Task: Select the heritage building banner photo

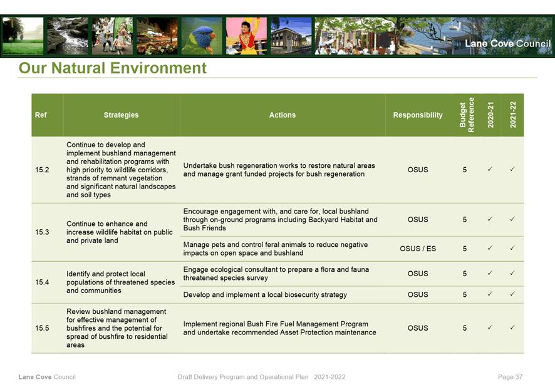Action: click(291, 36)
